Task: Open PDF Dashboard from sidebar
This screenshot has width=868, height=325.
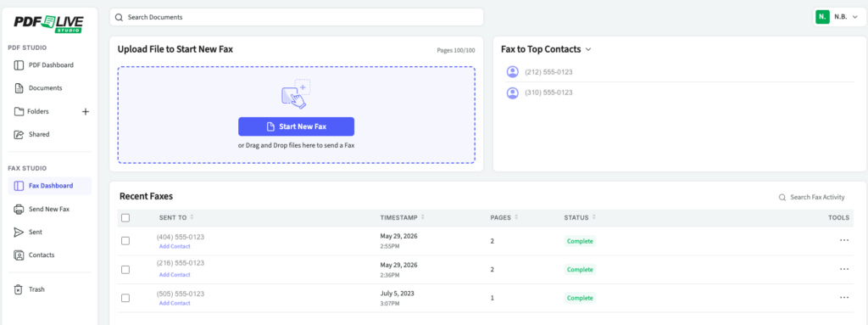Action: click(x=50, y=64)
